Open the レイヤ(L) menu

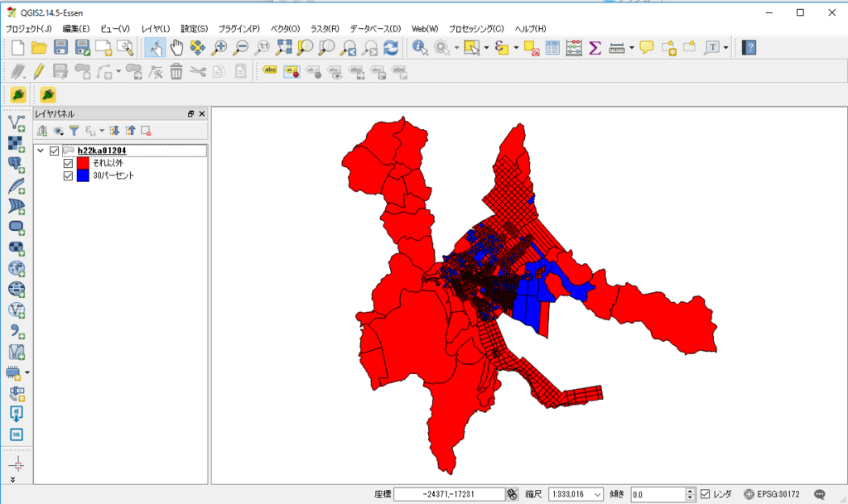pyautogui.click(x=156, y=29)
